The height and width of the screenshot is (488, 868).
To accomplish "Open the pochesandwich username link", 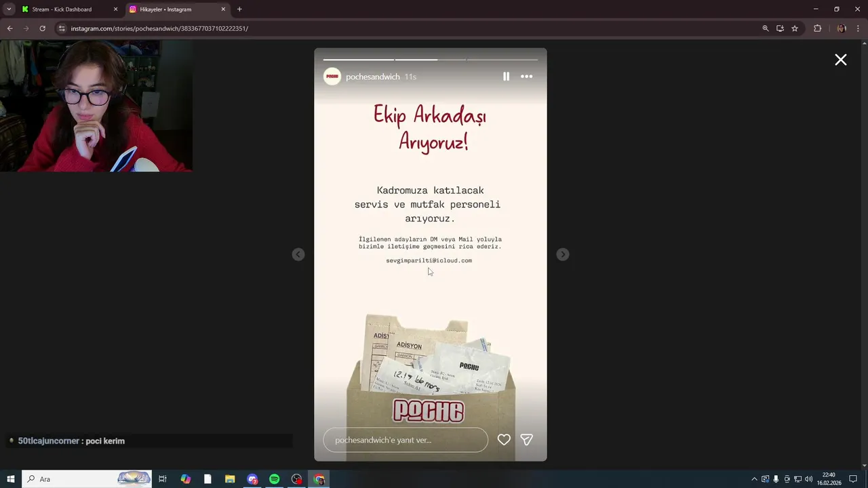I will tap(373, 77).
